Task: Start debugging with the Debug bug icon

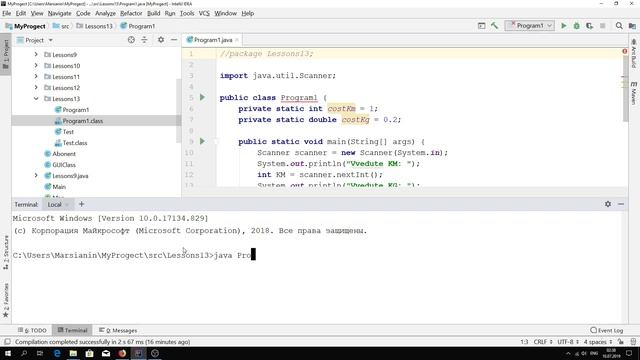Action: pyautogui.click(x=576, y=26)
